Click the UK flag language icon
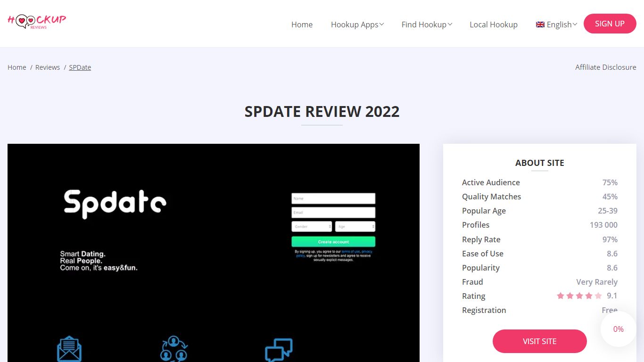 [540, 25]
